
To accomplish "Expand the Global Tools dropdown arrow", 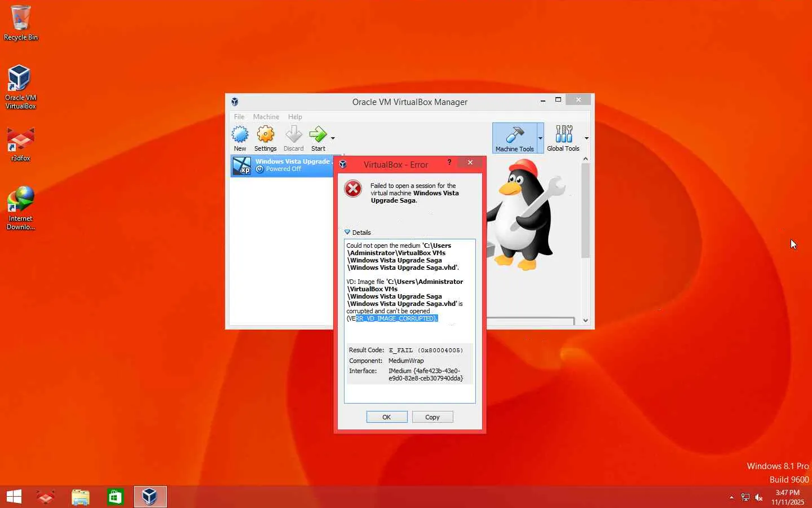I will pos(586,138).
